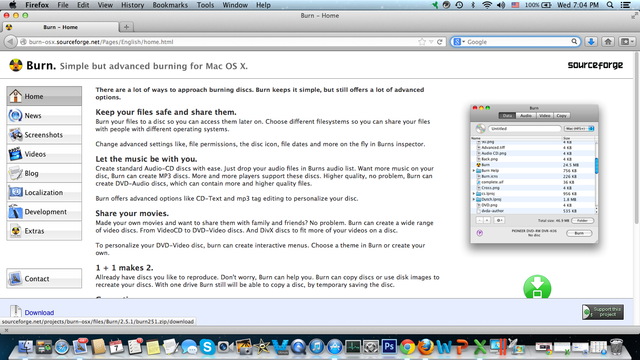Viewport: 640px width, 360px height.
Task: Open the Trash in the dock
Action: point(617,347)
